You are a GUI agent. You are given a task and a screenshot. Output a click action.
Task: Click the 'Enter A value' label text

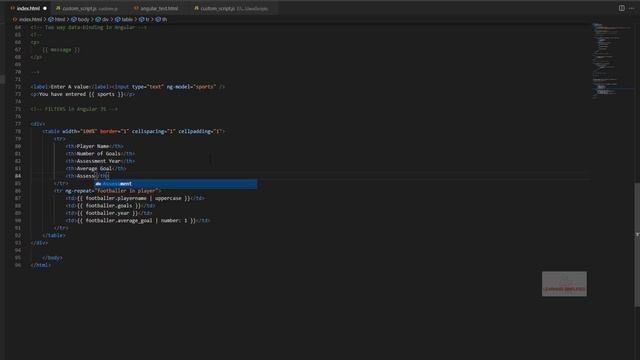(x=70, y=87)
